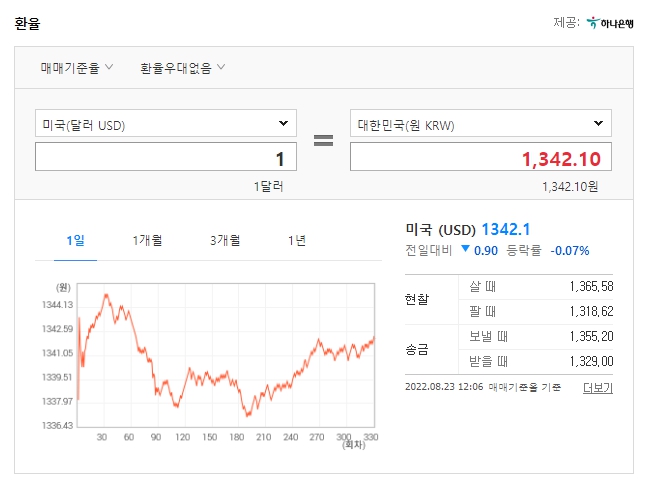
Task: Switch to the 1년 chart tab
Action: 297,240
